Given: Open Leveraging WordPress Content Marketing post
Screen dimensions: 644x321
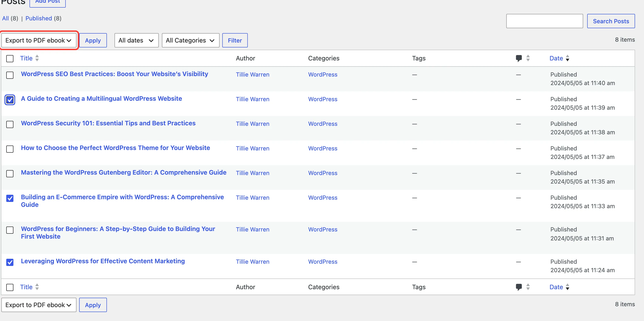Looking at the screenshot, I should tap(103, 261).
